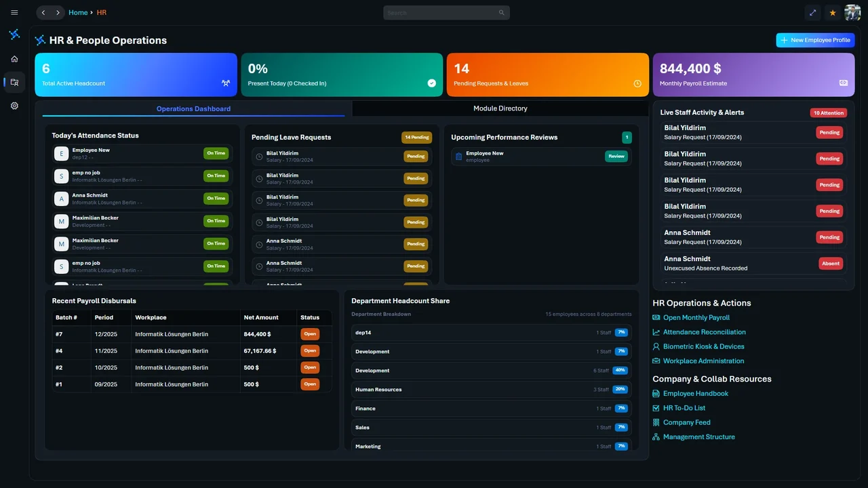
Task: Click the New Employee Profile button
Action: click(815, 40)
